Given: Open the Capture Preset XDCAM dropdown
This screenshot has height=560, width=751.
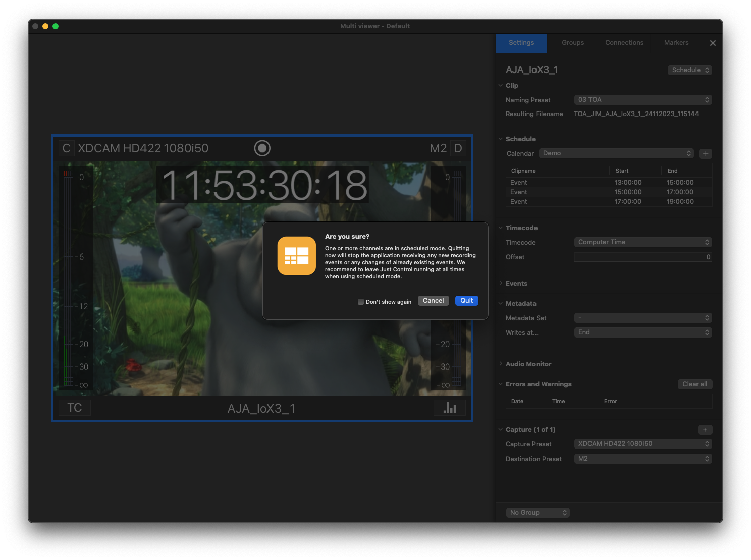Looking at the screenshot, I should tap(643, 444).
